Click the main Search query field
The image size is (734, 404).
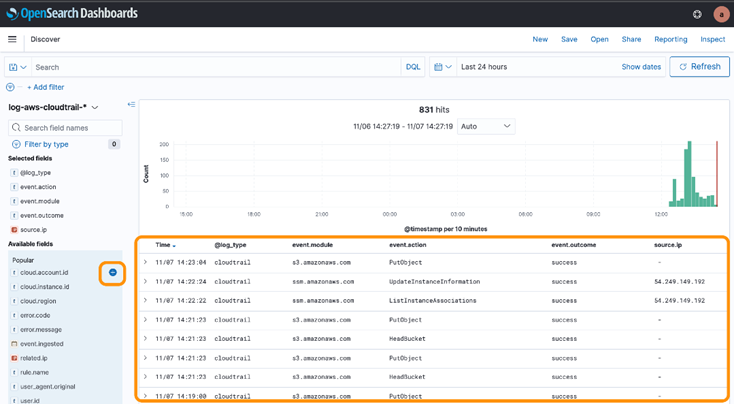point(216,67)
